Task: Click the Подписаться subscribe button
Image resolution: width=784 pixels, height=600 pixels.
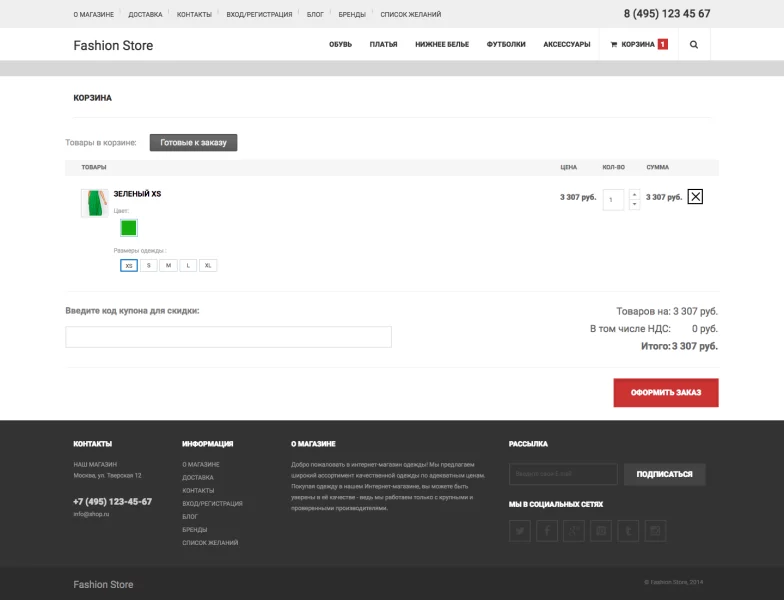Action: pos(664,474)
